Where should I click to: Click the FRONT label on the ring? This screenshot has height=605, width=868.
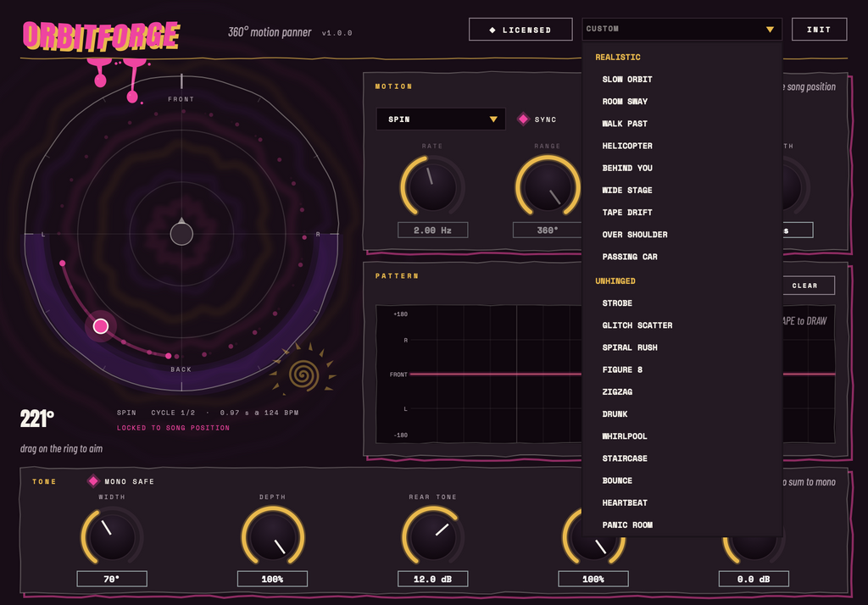click(x=181, y=99)
